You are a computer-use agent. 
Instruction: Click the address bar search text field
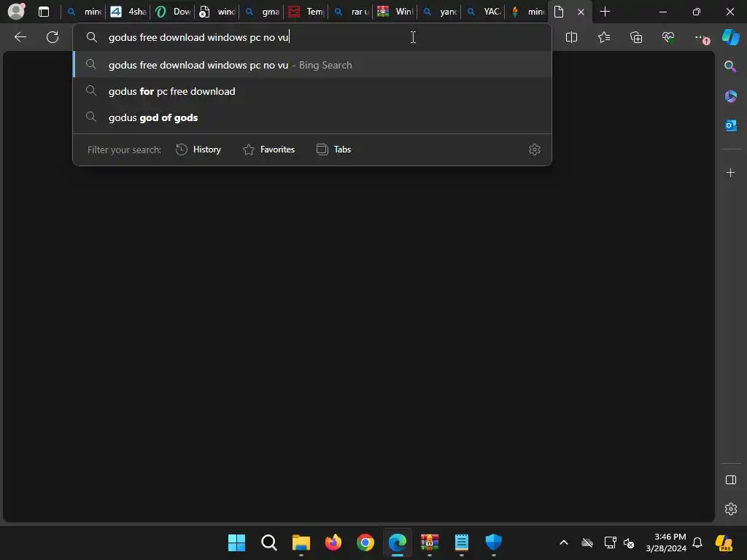click(312, 37)
